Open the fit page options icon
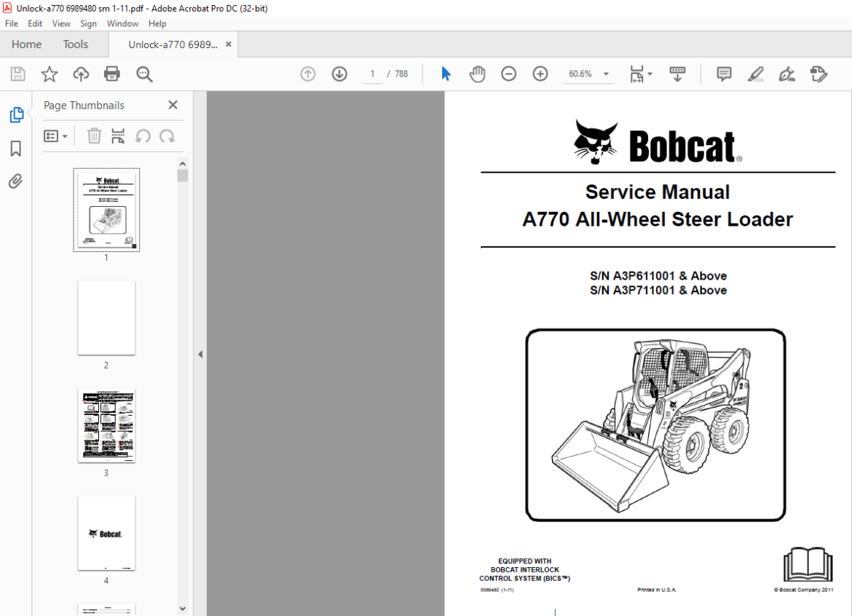The width and height of the screenshot is (852, 616). pos(641,74)
